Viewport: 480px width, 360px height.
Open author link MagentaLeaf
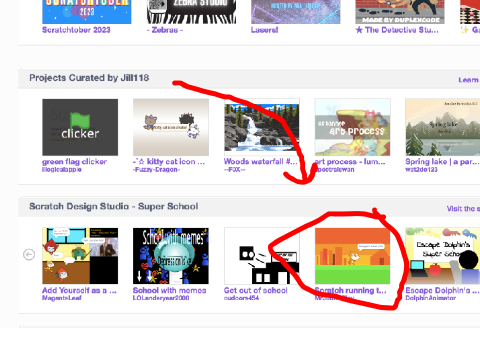pyautogui.click(x=62, y=298)
